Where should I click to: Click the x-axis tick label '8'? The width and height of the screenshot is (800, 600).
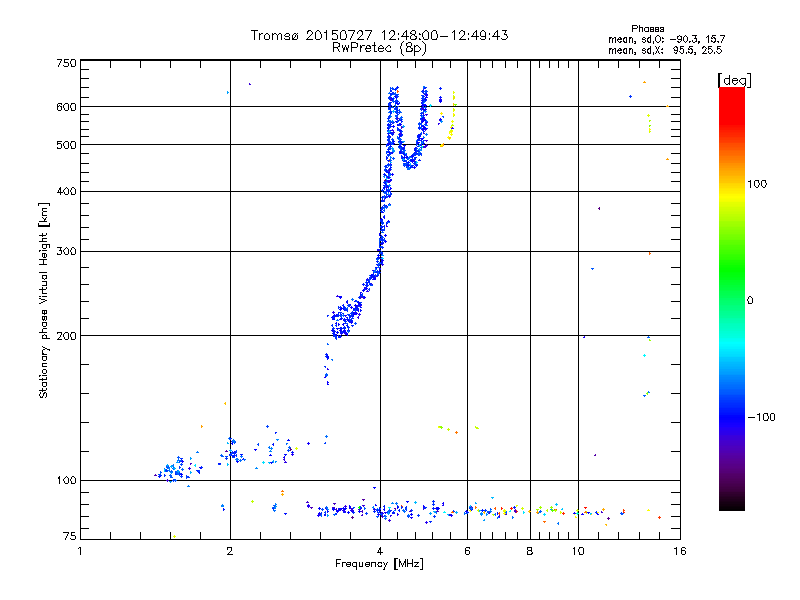click(530, 551)
